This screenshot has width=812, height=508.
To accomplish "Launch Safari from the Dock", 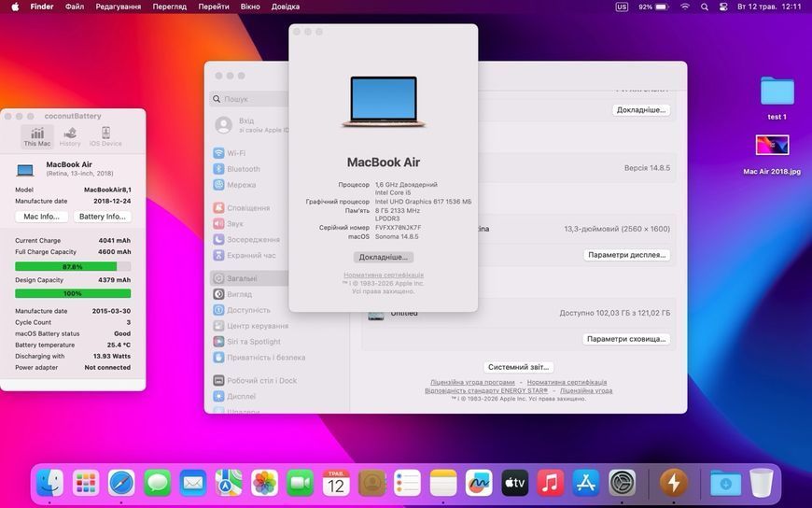I will [121, 483].
